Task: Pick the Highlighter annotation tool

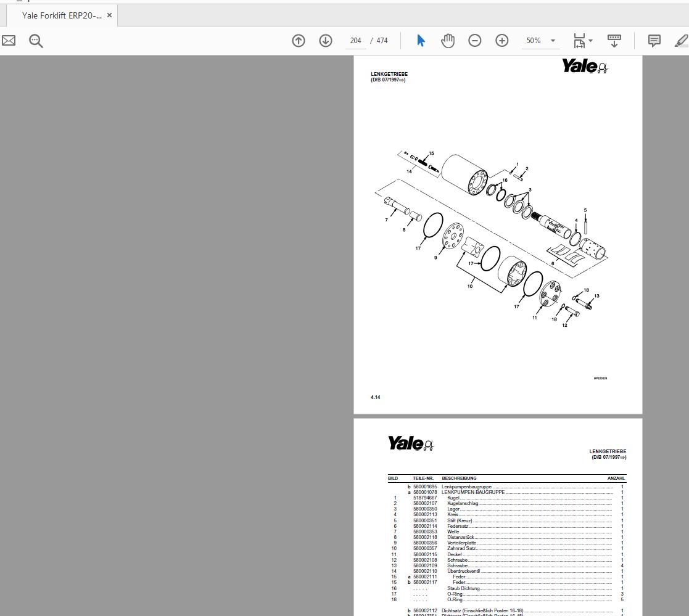Action: click(x=680, y=41)
